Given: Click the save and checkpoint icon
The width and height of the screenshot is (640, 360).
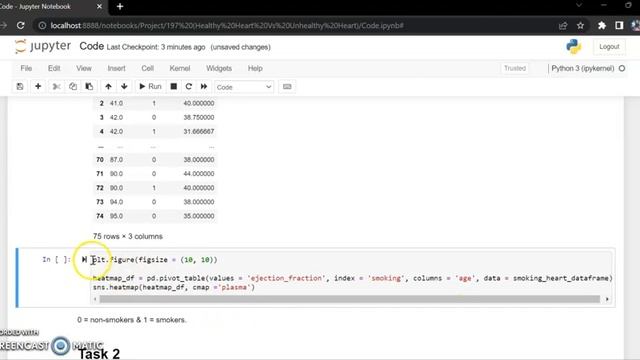Looking at the screenshot, I should 20,87.
